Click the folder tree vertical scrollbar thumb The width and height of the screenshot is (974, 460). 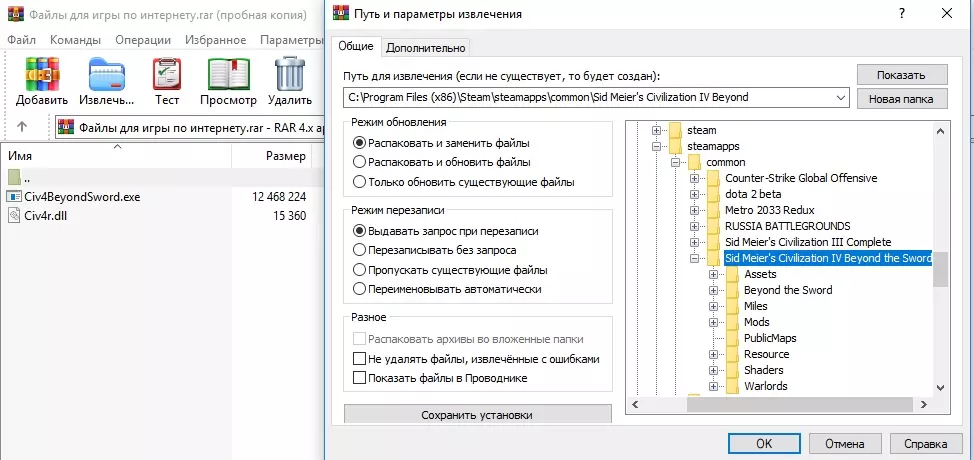pyautogui.click(x=940, y=270)
